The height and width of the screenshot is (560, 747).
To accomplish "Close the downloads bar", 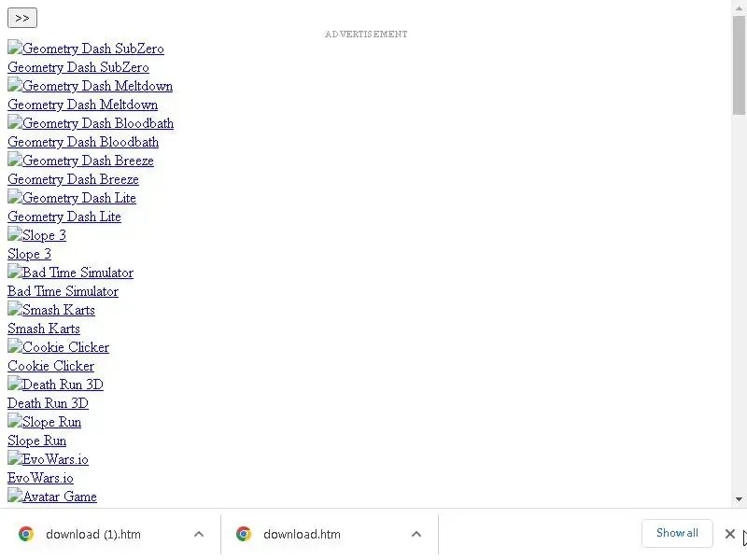I will pos(729,534).
